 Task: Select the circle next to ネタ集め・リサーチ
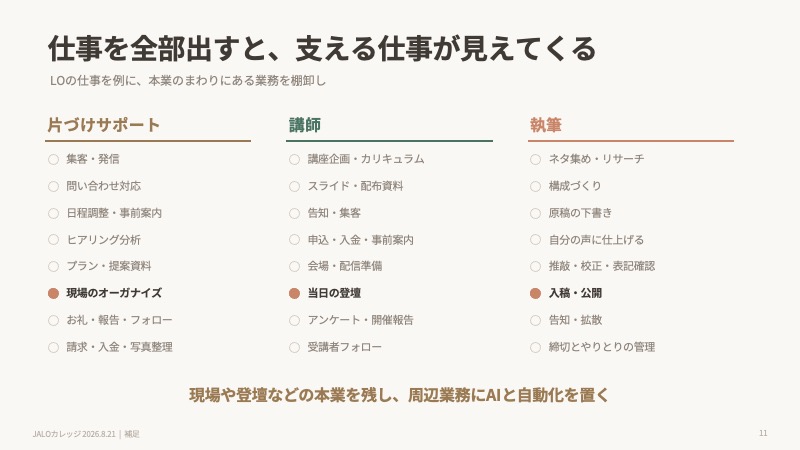tap(535, 159)
